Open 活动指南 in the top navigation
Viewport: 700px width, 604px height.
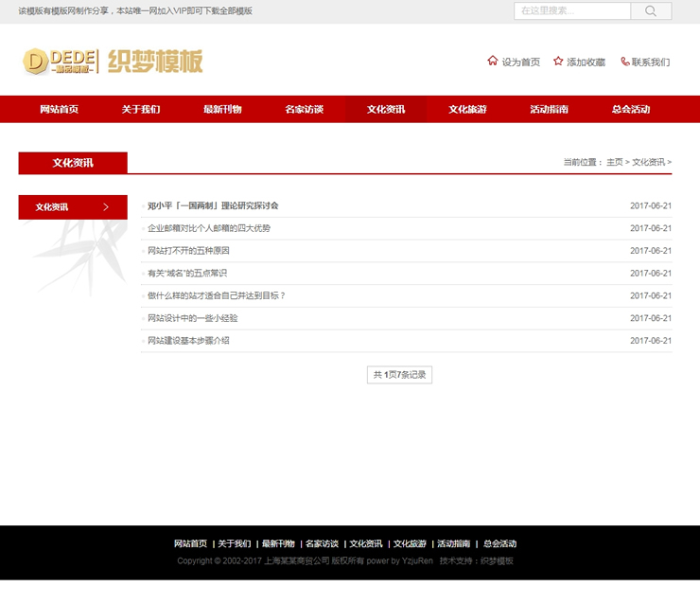point(549,110)
